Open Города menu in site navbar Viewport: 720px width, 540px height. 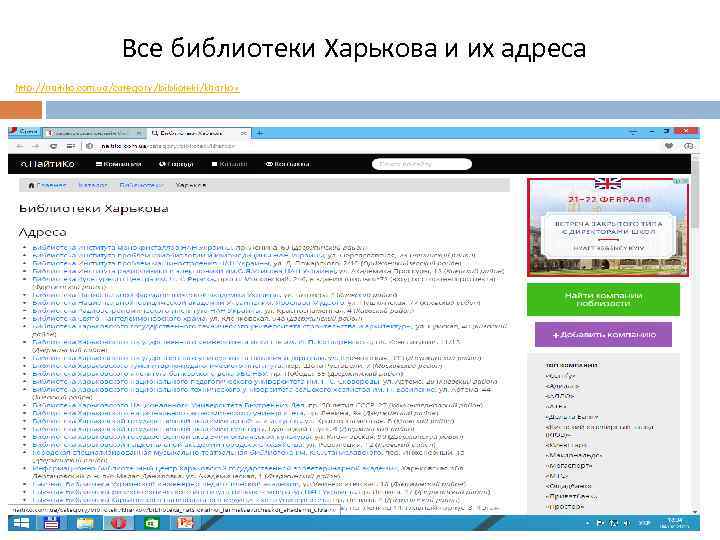pyautogui.click(x=176, y=164)
